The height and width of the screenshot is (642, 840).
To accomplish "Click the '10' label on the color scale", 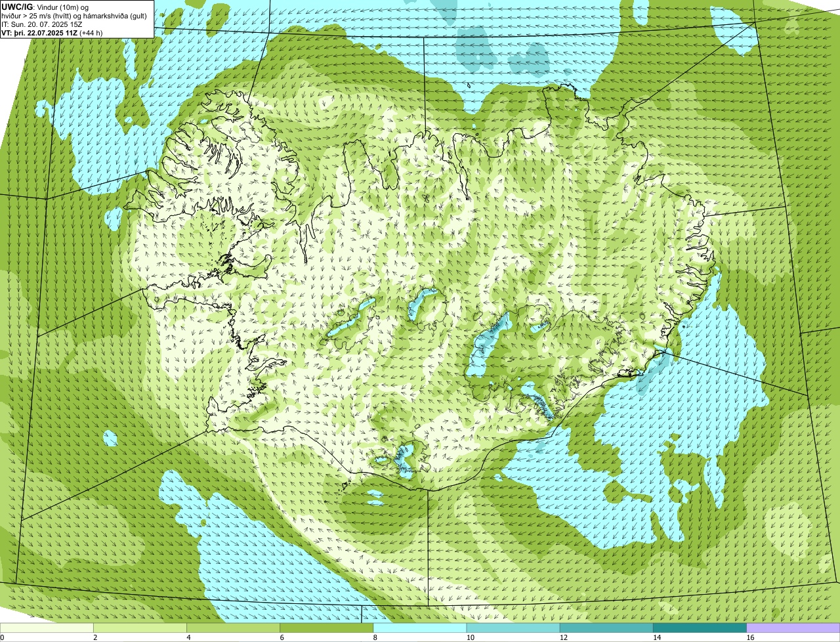I will pyautogui.click(x=470, y=637).
